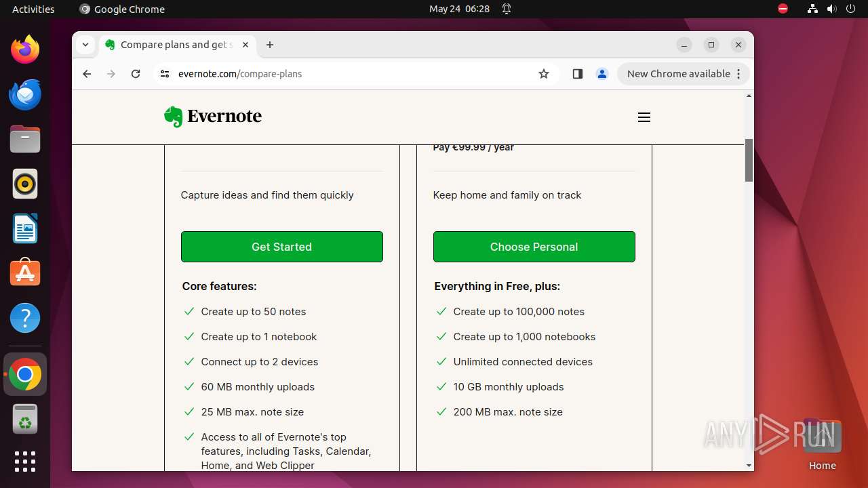The height and width of the screenshot is (488, 868).
Task: Click 'Access to all of Evernote's top features' text
Action: point(286,451)
